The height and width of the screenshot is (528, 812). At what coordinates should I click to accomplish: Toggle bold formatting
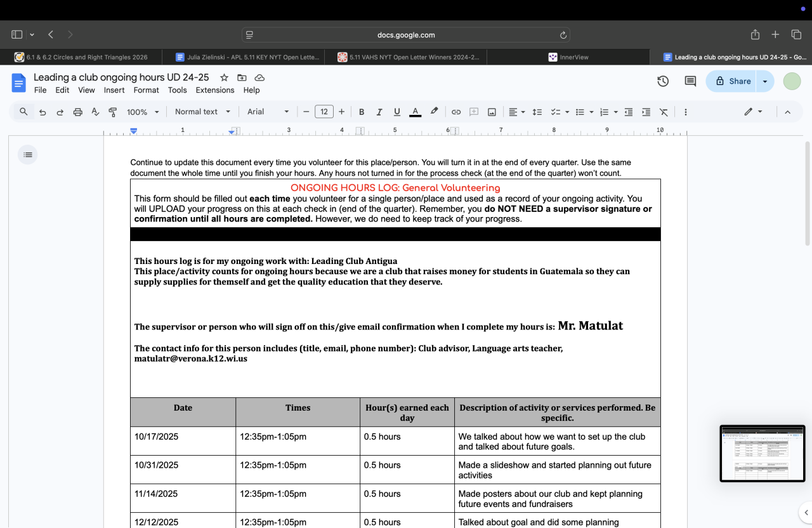(362, 112)
